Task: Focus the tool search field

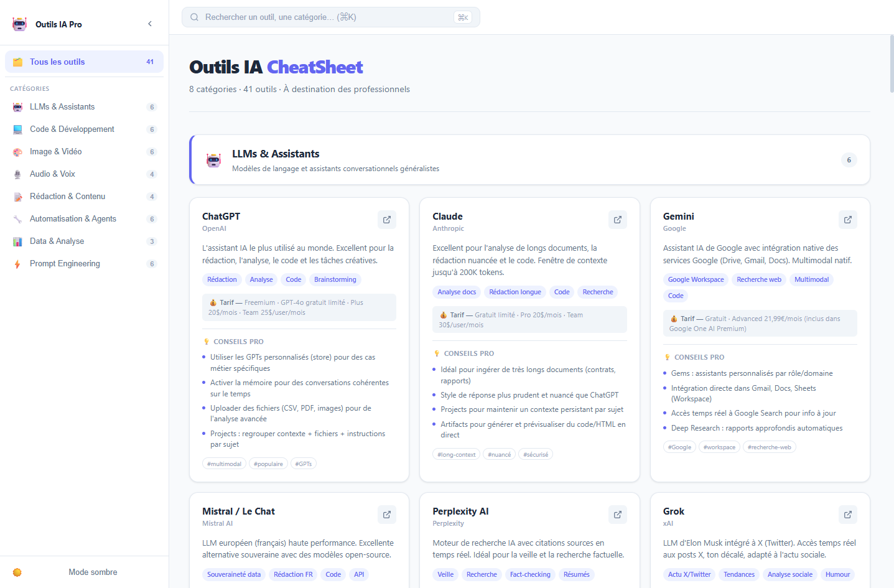Action: click(330, 17)
